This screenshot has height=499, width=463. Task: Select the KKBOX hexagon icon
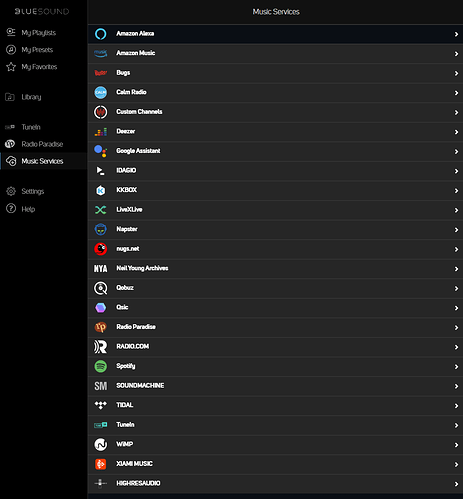pyautogui.click(x=100, y=190)
